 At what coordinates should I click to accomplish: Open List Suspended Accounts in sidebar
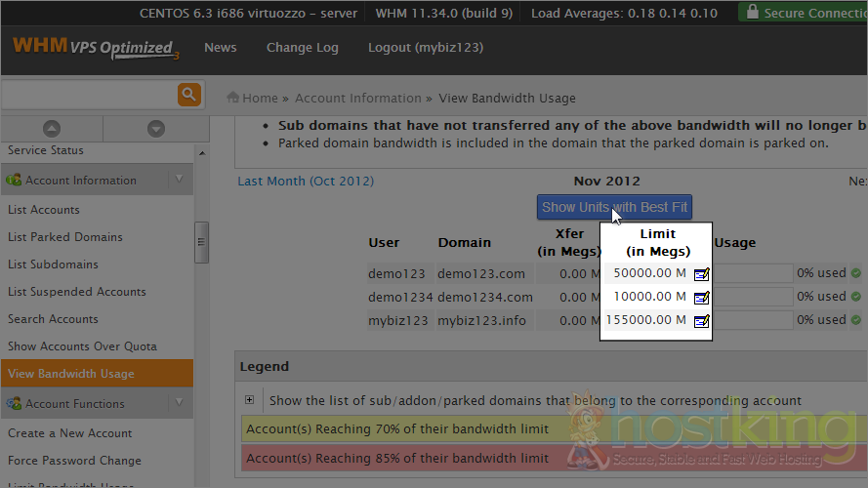[x=77, y=292]
